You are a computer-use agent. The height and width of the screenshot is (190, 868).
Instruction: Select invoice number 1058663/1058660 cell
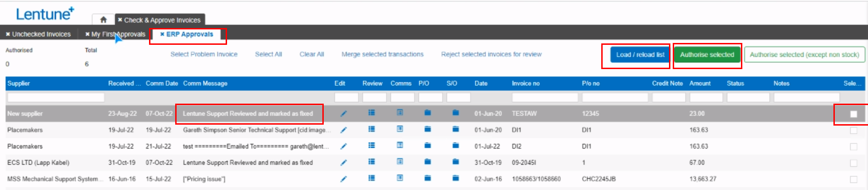point(536,179)
